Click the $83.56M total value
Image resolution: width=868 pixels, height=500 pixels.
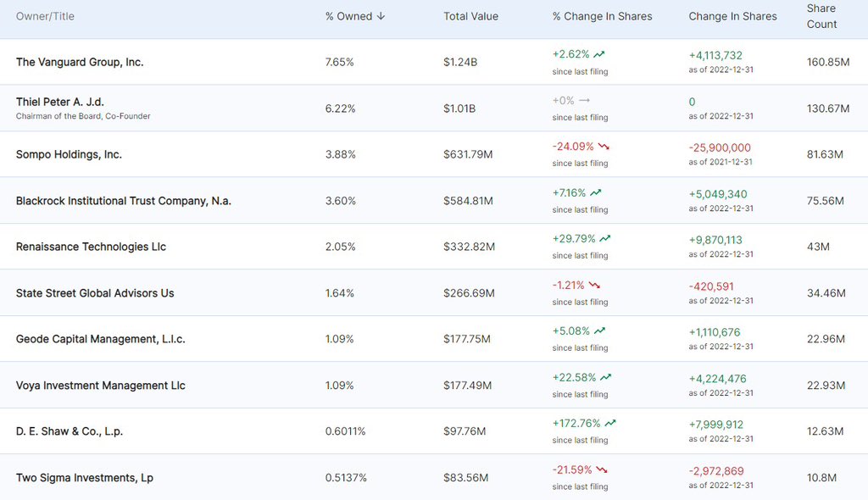click(x=465, y=478)
